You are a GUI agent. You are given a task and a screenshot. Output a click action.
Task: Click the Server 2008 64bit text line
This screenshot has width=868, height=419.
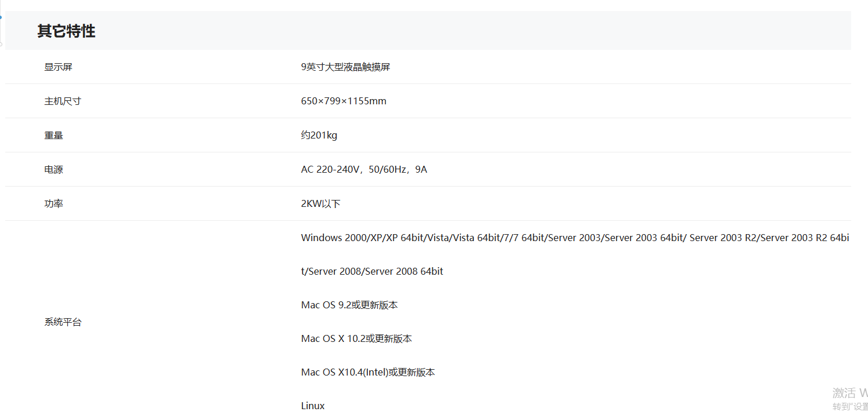pyautogui.click(x=372, y=272)
